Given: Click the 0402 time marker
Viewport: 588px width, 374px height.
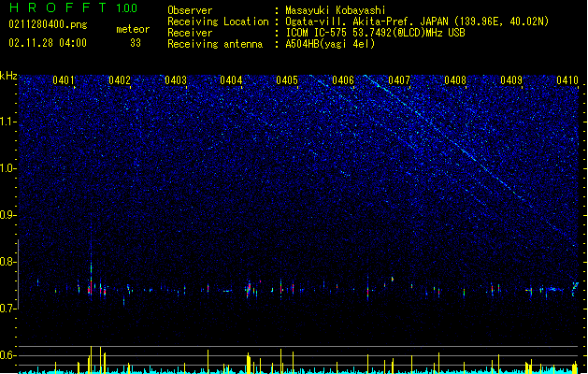Looking at the screenshot, I should [x=120, y=79].
